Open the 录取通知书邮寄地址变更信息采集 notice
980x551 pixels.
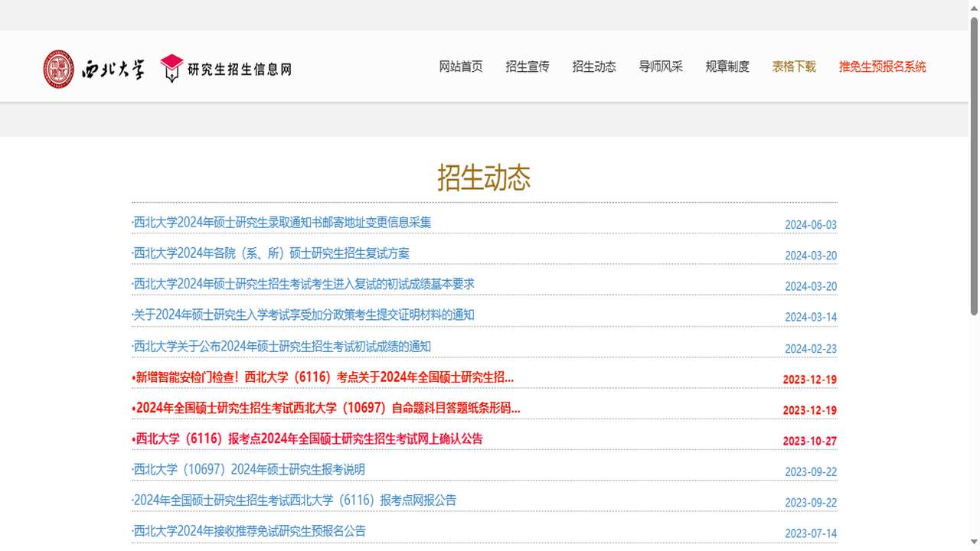click(281, 222)
